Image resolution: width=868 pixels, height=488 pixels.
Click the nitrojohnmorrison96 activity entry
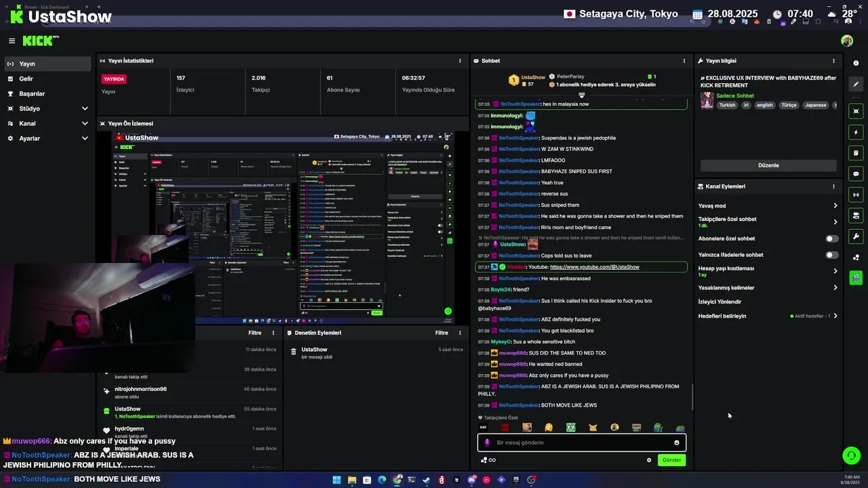[x=190, y=392]
